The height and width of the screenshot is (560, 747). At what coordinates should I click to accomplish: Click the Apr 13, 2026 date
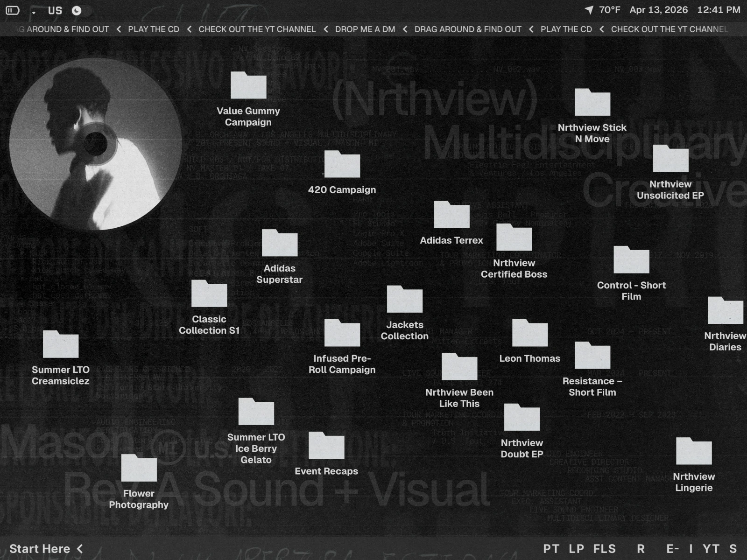[x=659, y=10]
